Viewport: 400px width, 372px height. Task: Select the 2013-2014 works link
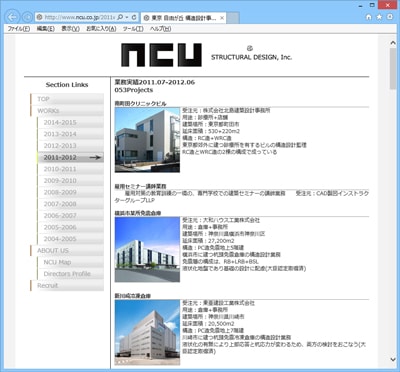(70, 134)
